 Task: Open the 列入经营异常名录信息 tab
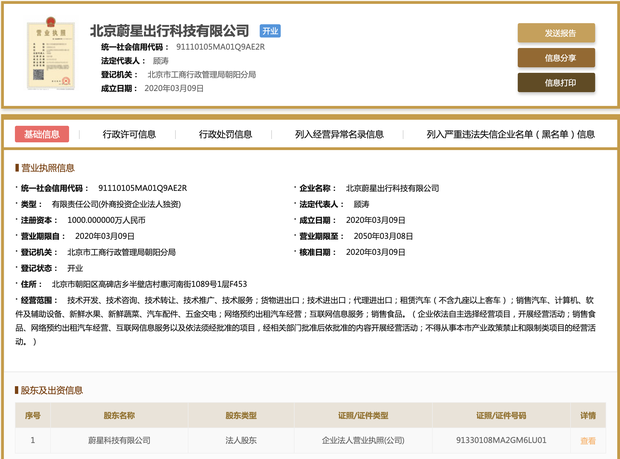coord(339,134)
